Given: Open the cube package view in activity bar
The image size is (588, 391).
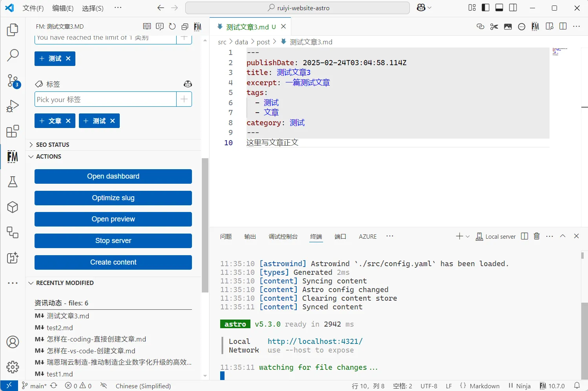Looking at the screenshot, I should 13,207.
